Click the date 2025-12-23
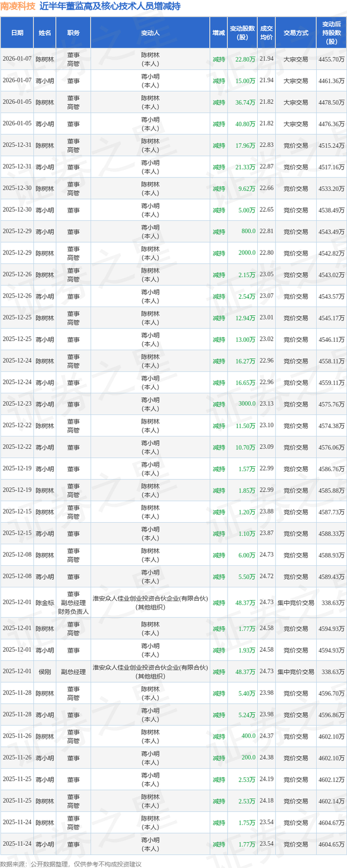Screen dimensions: 347x868 [17, 404]
